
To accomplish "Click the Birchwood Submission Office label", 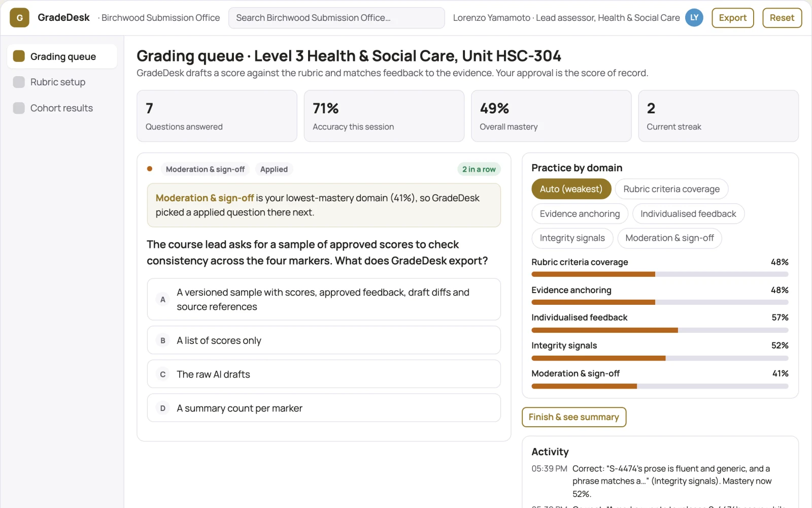I will click(160, 18).
